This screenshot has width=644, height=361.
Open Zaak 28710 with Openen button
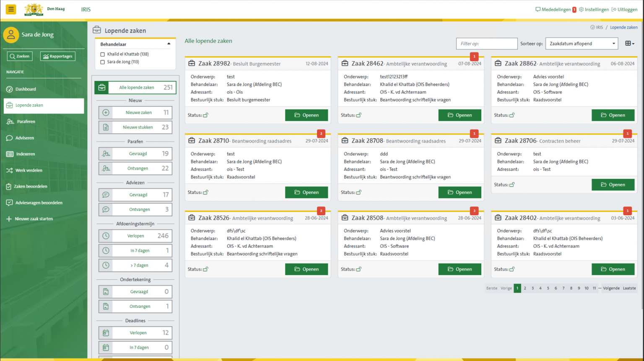click(306, 192)
